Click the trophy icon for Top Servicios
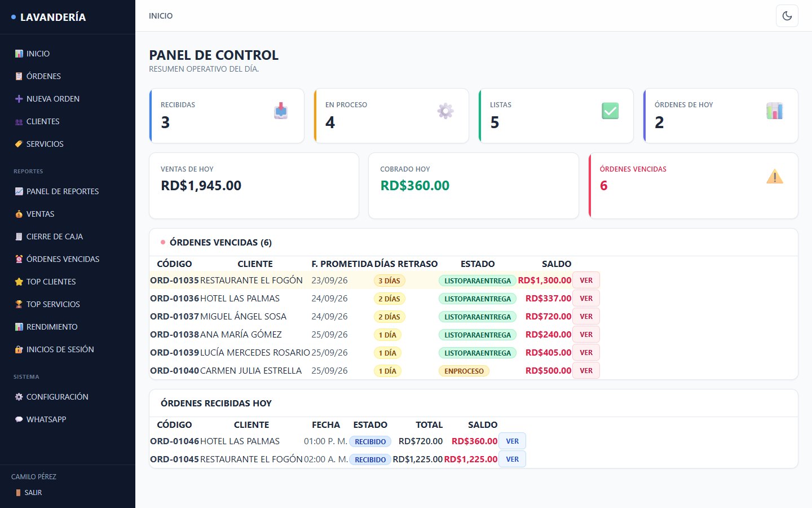Viewport: 812px width, 508px height. click(x=19, y=304)
